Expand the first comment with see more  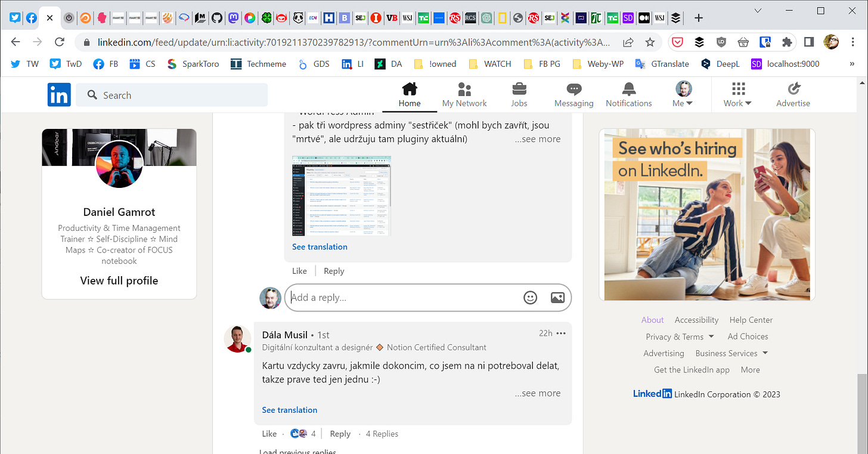tap(537, 139)
